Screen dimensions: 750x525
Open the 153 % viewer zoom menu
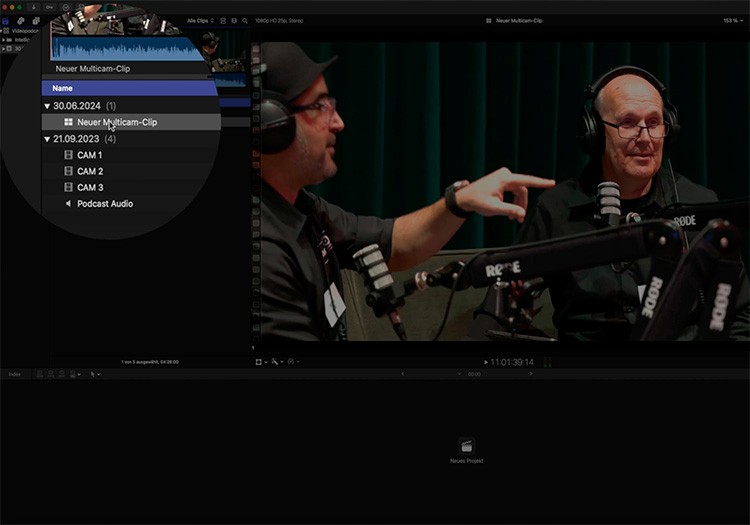pyautogui.click(x=733, y=21)
